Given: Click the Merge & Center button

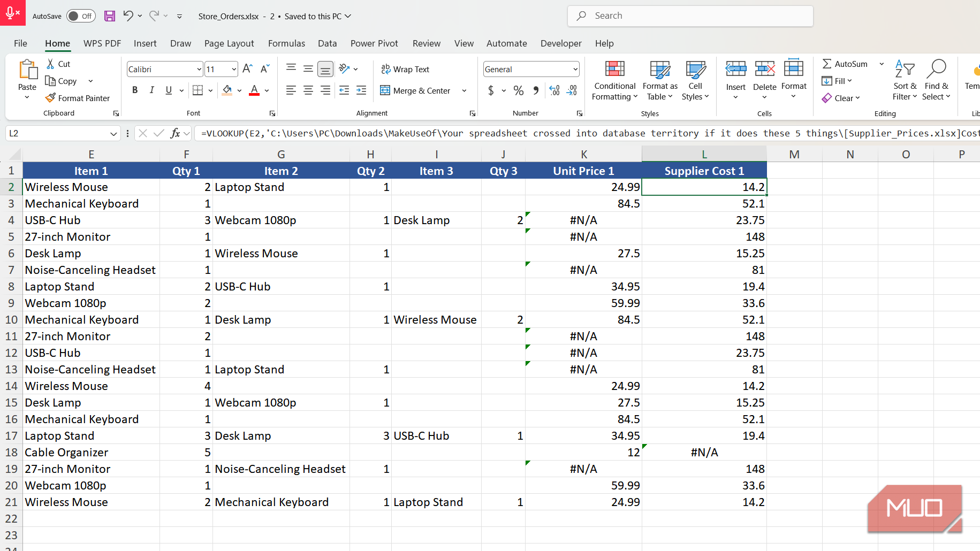Looking at the screenshot, I should click(x=416, y=90).
